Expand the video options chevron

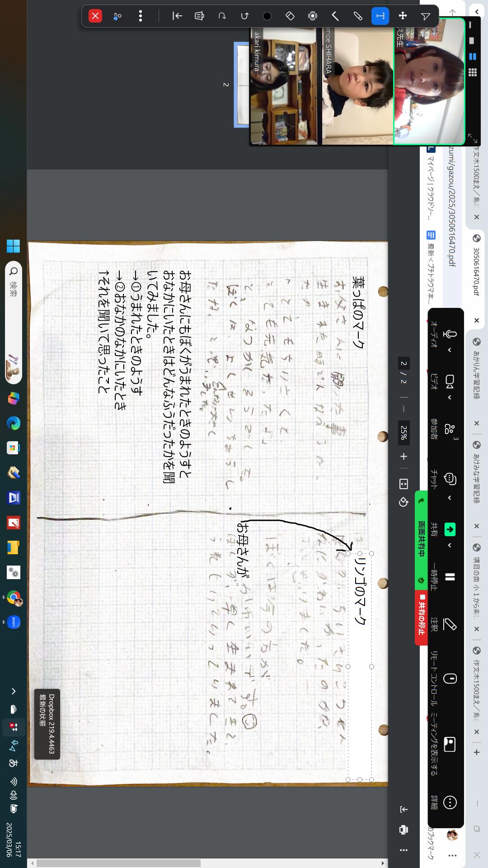450,397
